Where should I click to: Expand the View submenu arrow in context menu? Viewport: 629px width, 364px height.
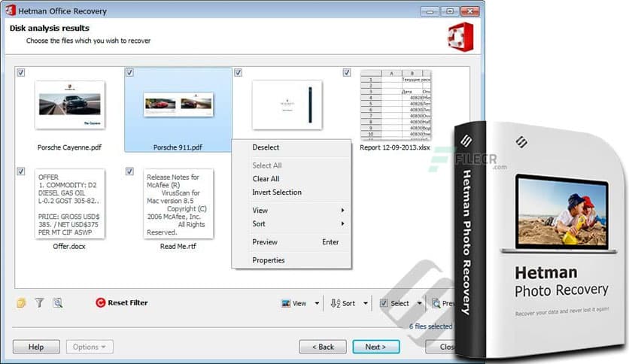point(342,210)
